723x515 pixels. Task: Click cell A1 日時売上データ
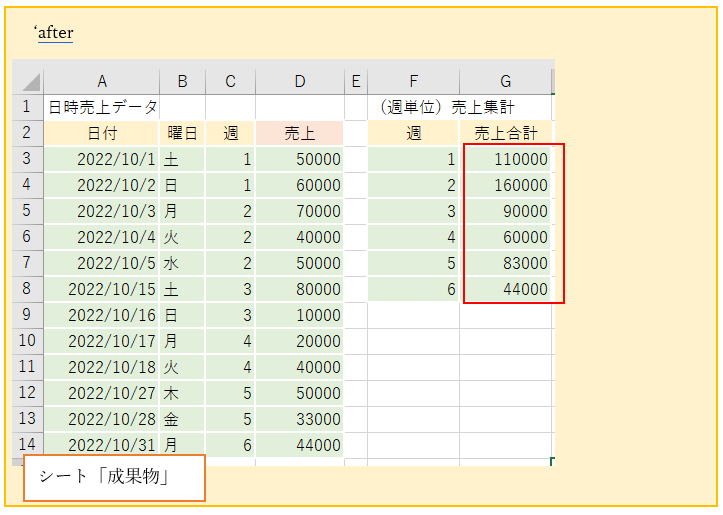[102, 107]
